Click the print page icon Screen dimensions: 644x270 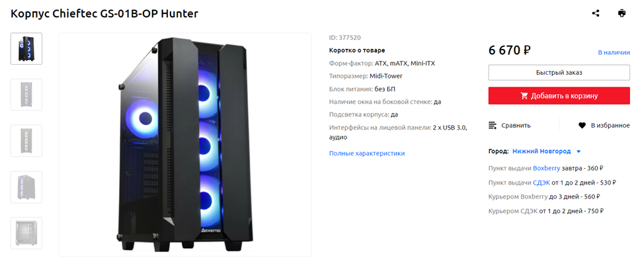point(622,13)
